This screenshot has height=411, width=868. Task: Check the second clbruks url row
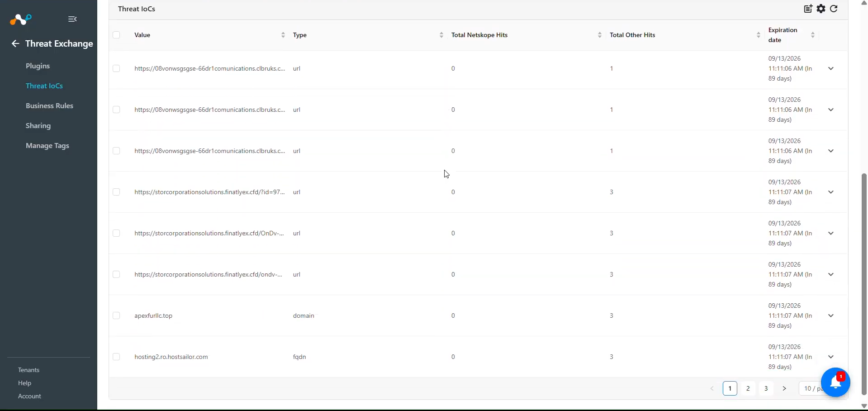click(x=117, y=110)
